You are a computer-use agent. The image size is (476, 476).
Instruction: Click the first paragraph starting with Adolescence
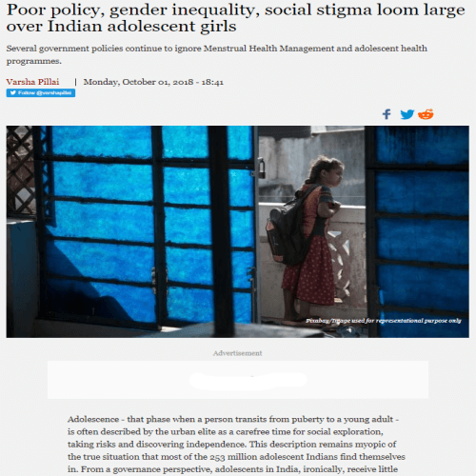pyautogui.click(x=236, y=445)
